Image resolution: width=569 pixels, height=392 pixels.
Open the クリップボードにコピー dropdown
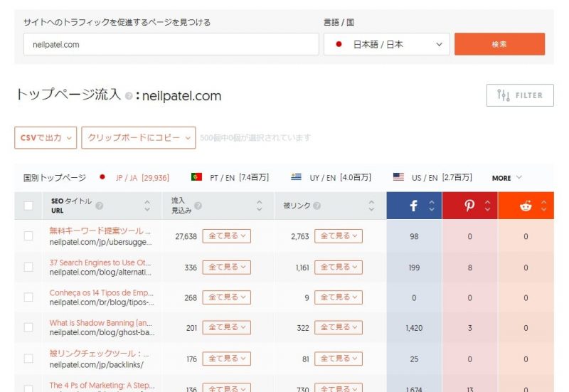pyautogui.click(x=139, y=137)
